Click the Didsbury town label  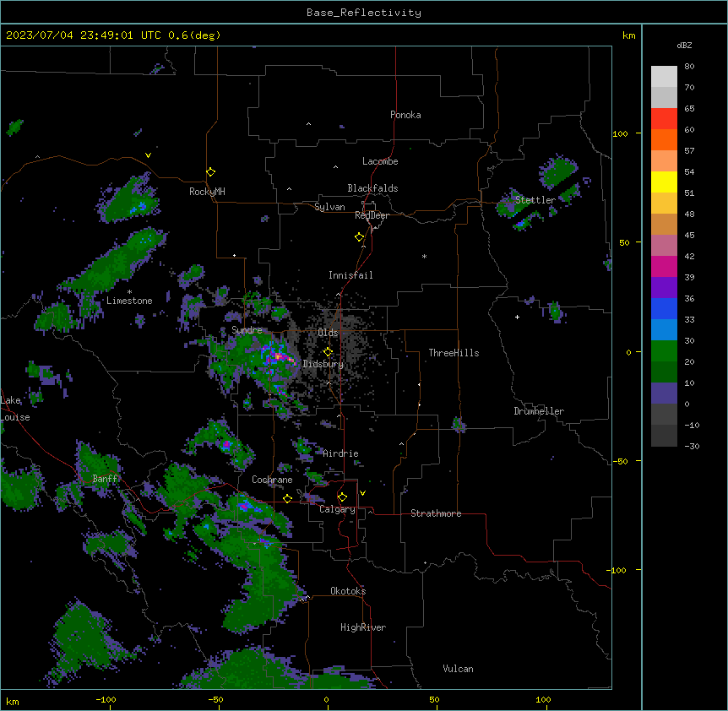[323, 364]
